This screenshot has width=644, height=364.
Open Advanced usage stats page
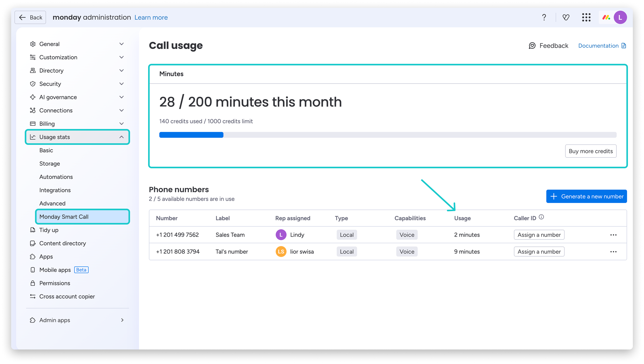click(52, 203)
